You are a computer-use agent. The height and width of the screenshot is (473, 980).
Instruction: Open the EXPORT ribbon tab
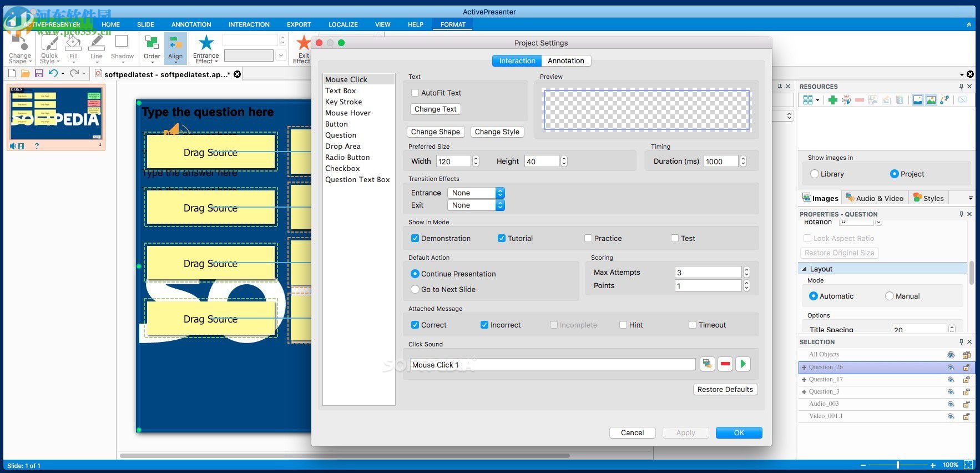point(299,24)
